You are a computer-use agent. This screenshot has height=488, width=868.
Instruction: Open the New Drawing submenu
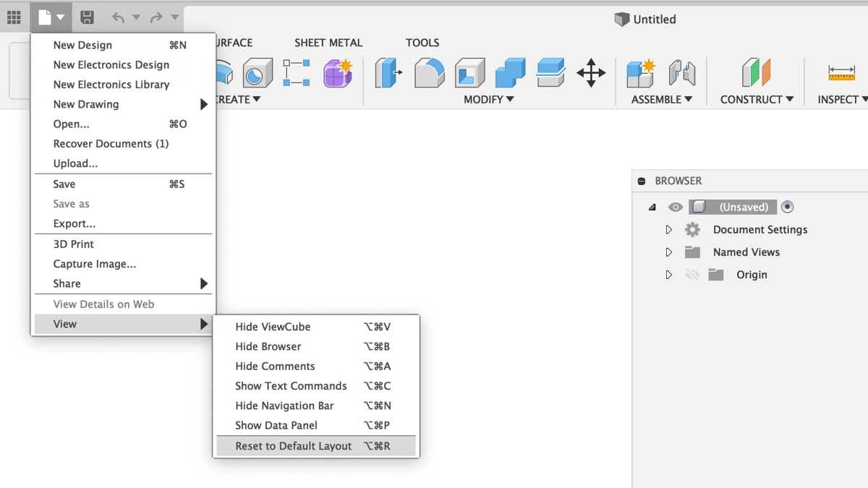(x=123, y=104)
